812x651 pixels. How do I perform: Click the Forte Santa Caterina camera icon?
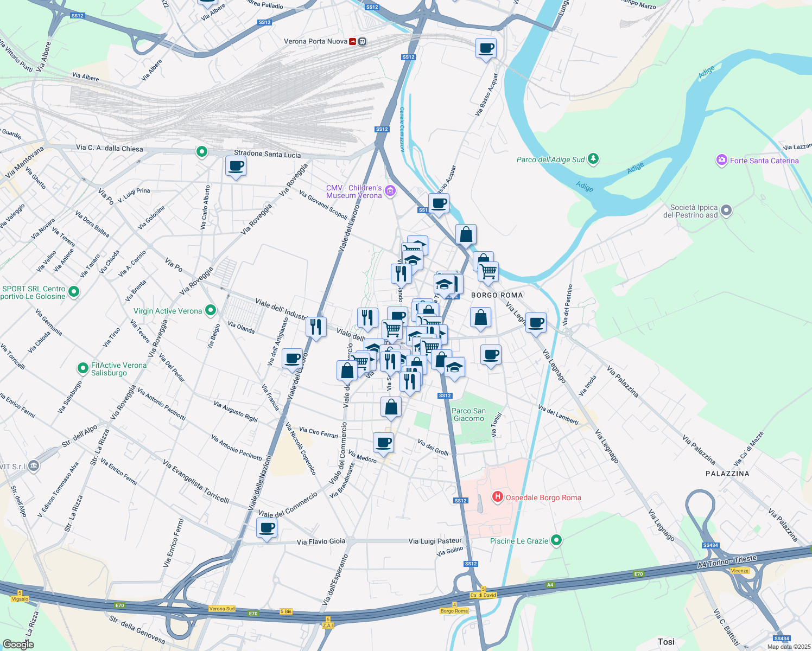click(721, 160)
